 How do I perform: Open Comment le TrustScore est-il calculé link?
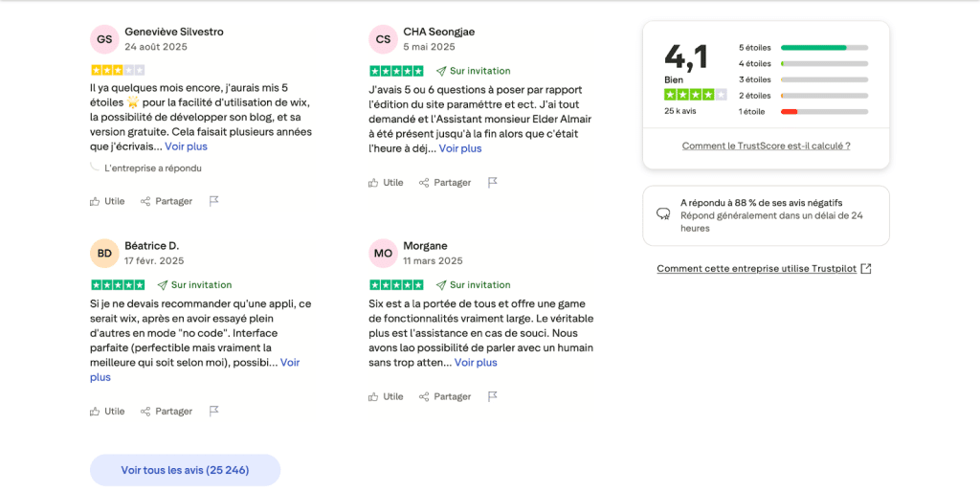766,145
